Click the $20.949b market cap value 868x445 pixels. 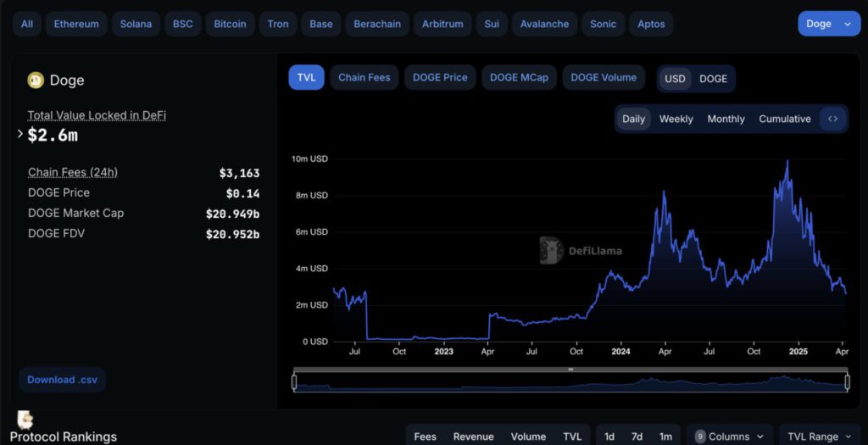[x=232, y=214]
